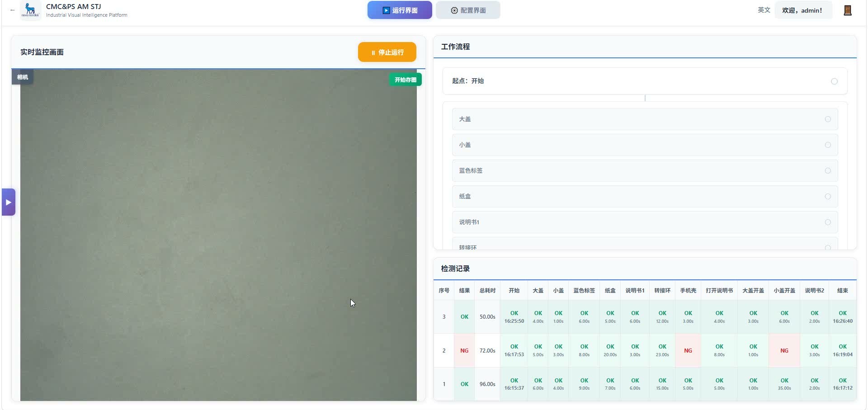
Task: Click the OK 23.00s 转接环 cell
Action: 662,351
